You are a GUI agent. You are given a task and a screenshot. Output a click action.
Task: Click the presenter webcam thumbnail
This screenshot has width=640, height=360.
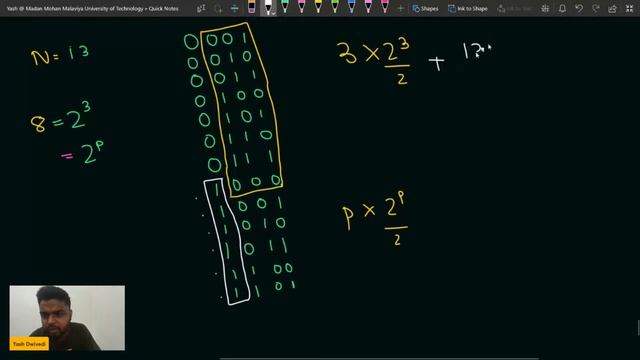point(67,318)
